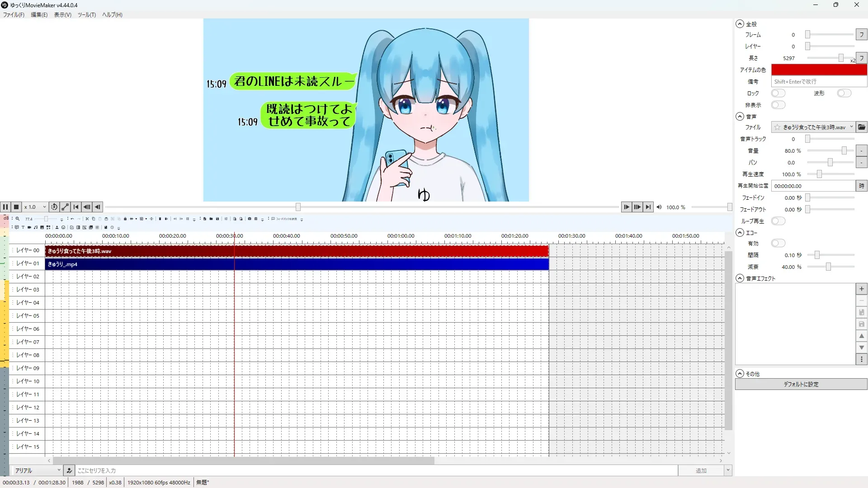Enable the 波形 waveform toggle
Screen dimensions: 868x488
pyautogui.click(x=844, y=93)
